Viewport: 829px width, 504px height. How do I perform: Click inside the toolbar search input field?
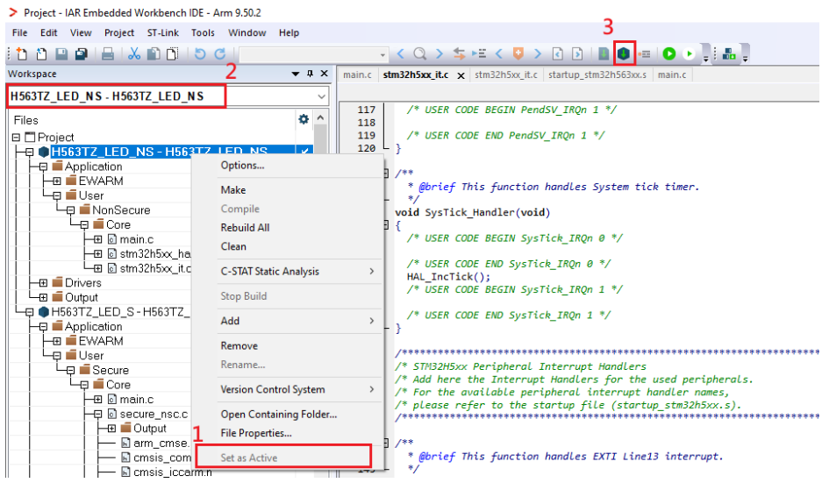click(x=310, y=55)
